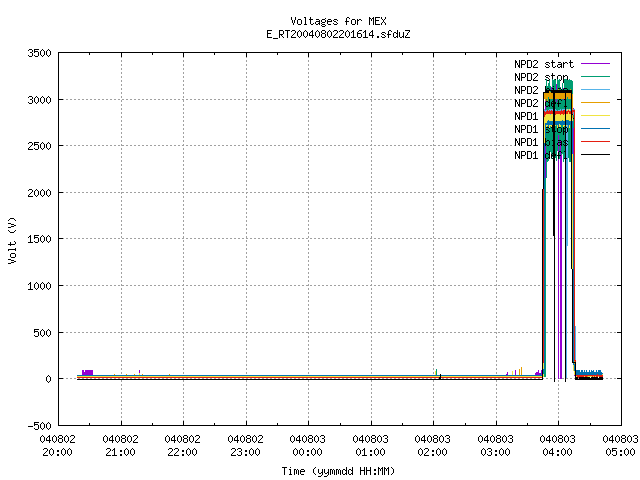Select the file name E_RT20040802201614.sfduZ

[x=338, y=34]
